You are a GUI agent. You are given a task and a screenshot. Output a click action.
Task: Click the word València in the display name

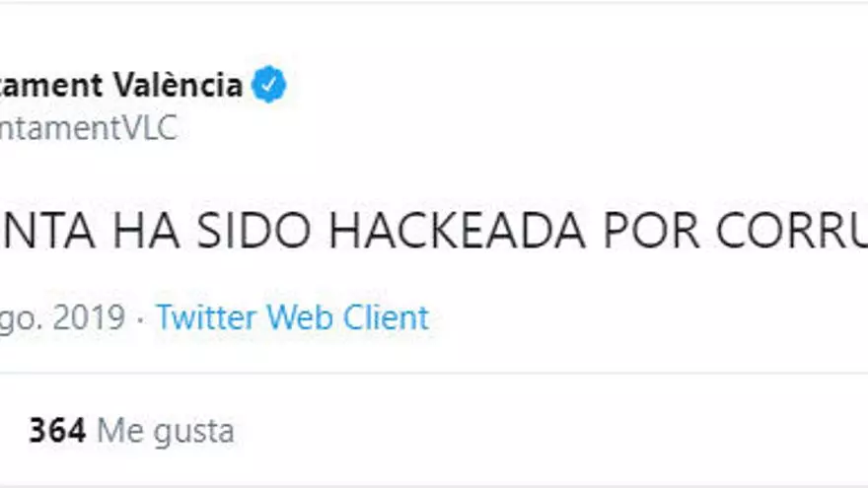179,85
